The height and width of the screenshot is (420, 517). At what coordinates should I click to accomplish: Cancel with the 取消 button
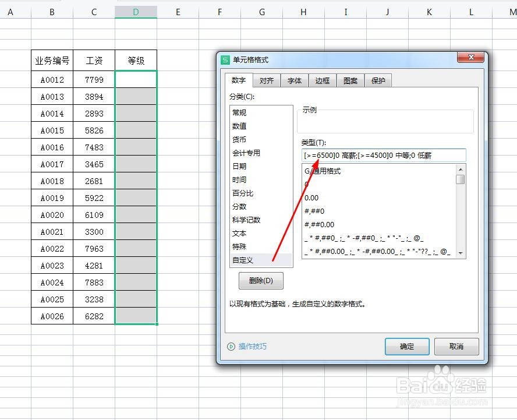pos(456,347)
